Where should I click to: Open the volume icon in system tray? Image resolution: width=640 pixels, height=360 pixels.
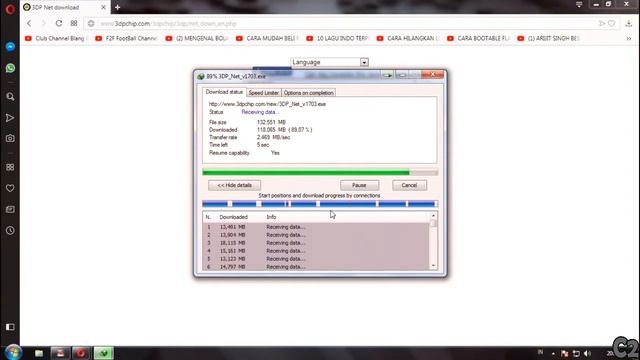coord(587,353)
